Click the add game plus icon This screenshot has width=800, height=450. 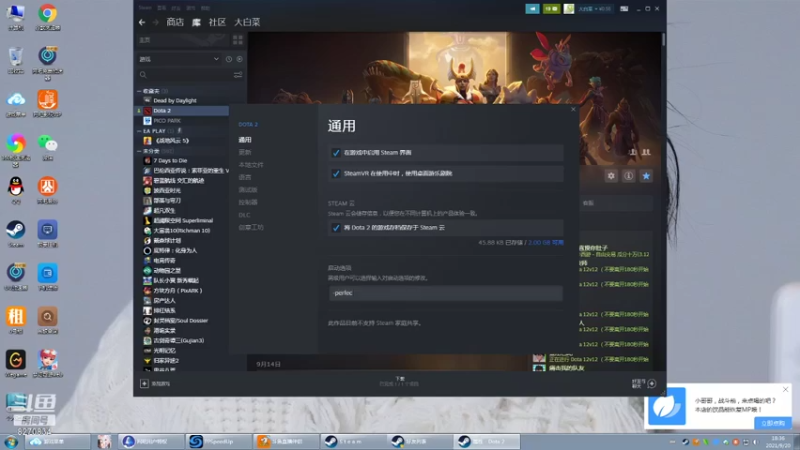[x=144, y=383]
